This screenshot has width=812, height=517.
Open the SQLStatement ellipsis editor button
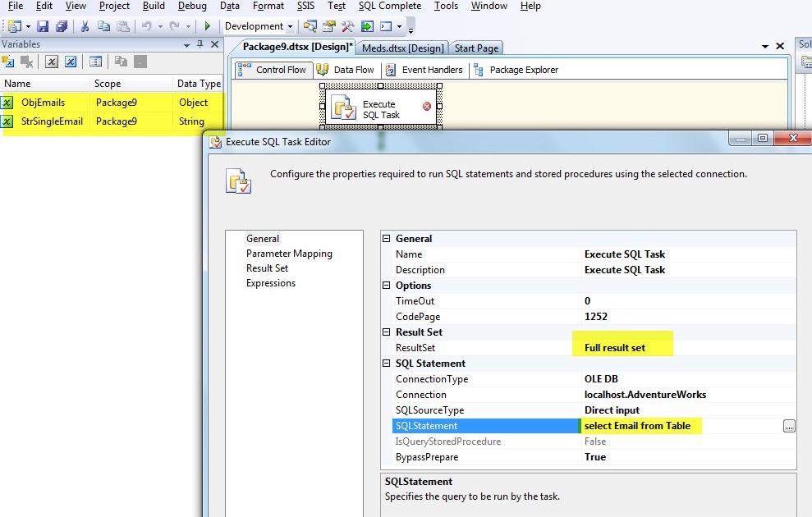point(789,426)
